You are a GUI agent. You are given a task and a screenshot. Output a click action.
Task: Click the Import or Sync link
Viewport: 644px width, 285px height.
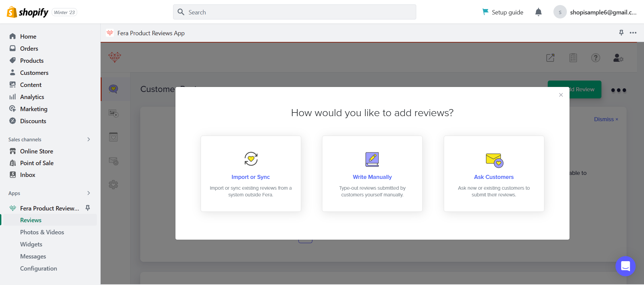click(x=251, y=177)
